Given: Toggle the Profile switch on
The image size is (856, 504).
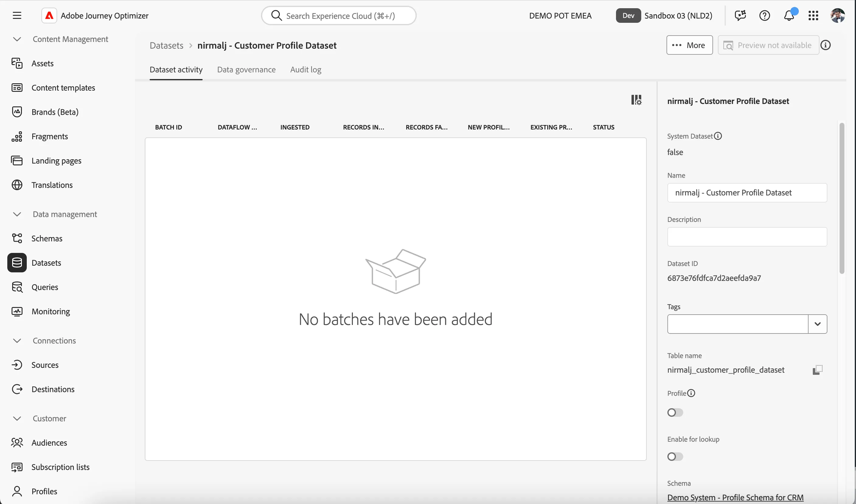Looking at the screenshot, I should [675, 413].
